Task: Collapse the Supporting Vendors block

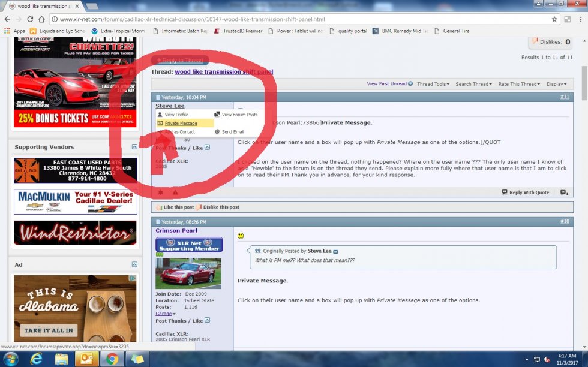Action: point(134,146)
